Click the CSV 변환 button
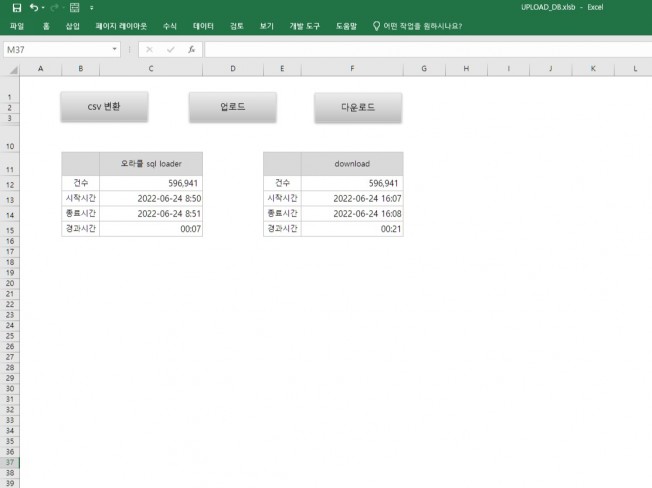This screenshot has height=488, width=652. pyautogui.click(x=104, y=107)
